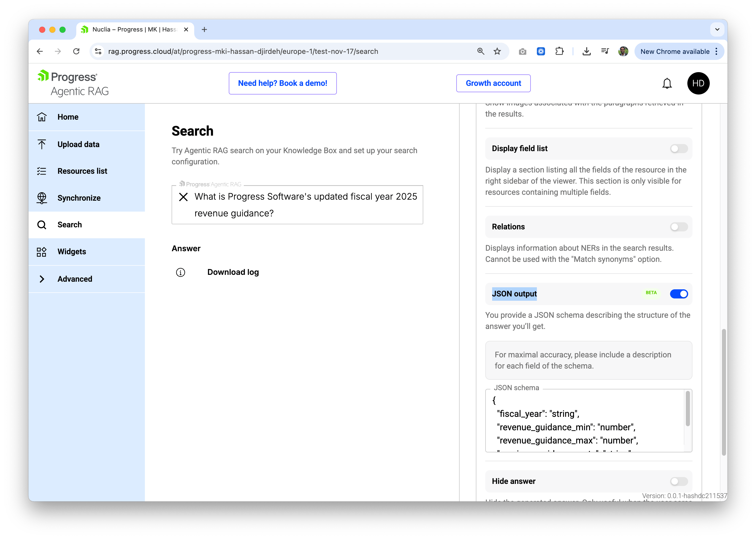Go to Home in sidebar

click(x=86, y=117)
